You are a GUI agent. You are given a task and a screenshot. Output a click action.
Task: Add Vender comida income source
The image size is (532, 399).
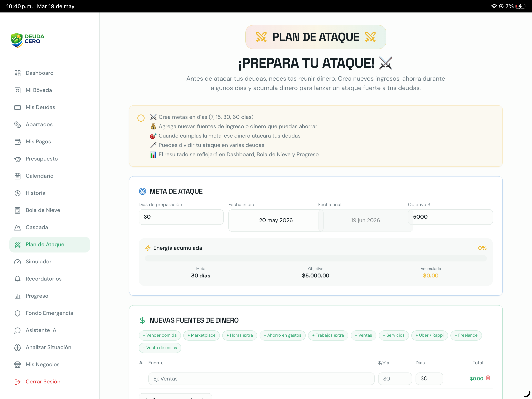[160, 335]
